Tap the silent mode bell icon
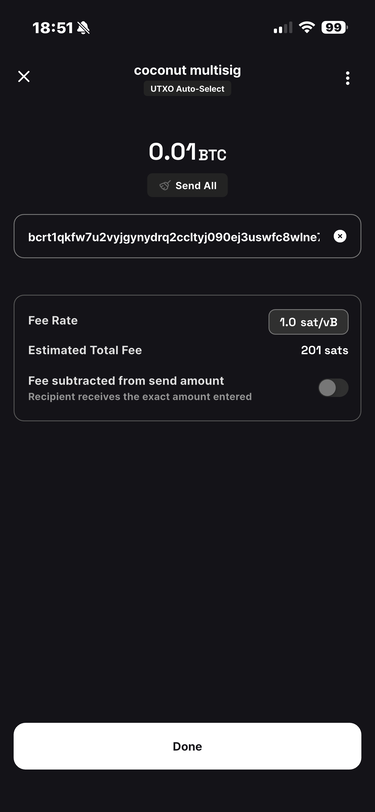 coord(83,28)
